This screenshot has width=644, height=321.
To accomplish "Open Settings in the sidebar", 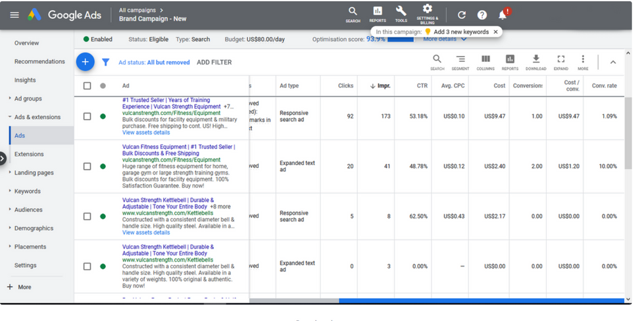I will 25,266.
